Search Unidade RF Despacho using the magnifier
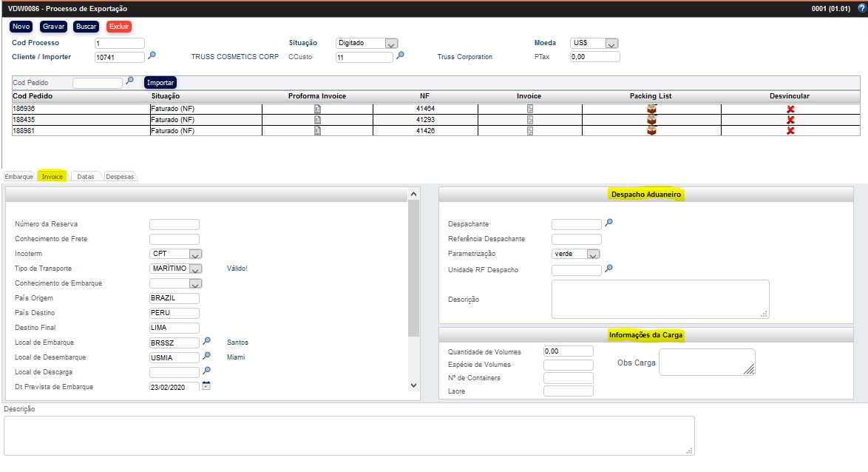Viewport: 868px width, 472px height. (608, 269)
